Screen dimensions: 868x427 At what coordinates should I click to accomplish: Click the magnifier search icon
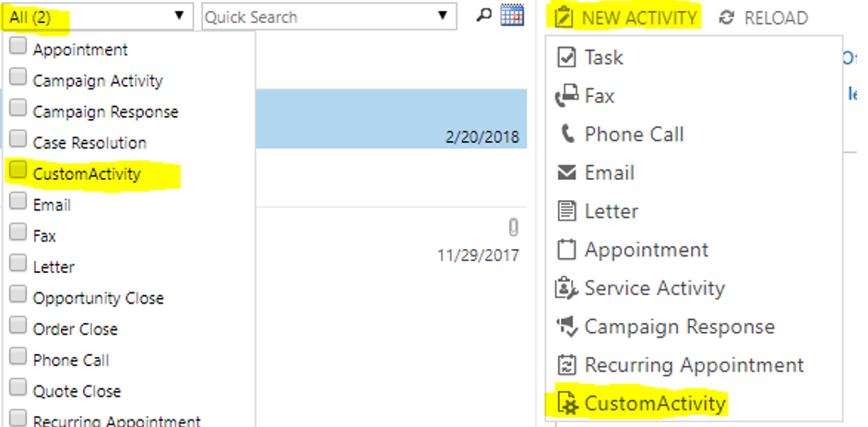[483, 16]
